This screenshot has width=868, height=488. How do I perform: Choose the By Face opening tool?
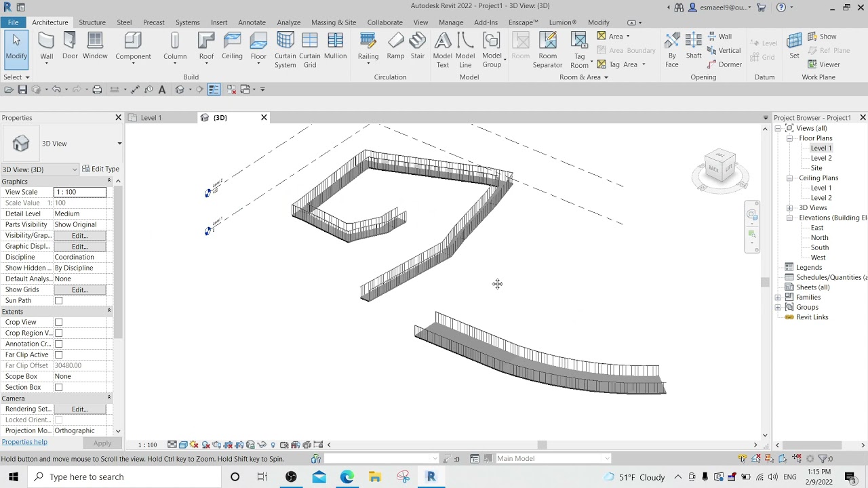click(x=672, y=50)
